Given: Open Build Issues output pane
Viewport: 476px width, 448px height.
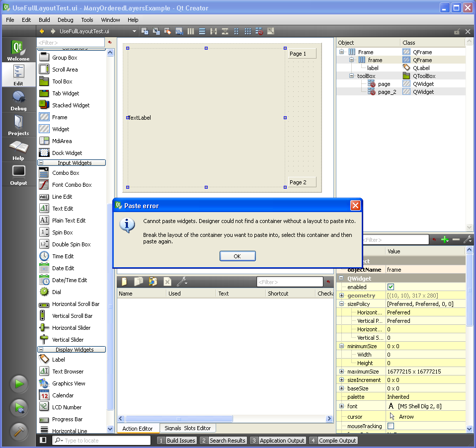Looking at the screenshot, I should click(x=177, y=441).
